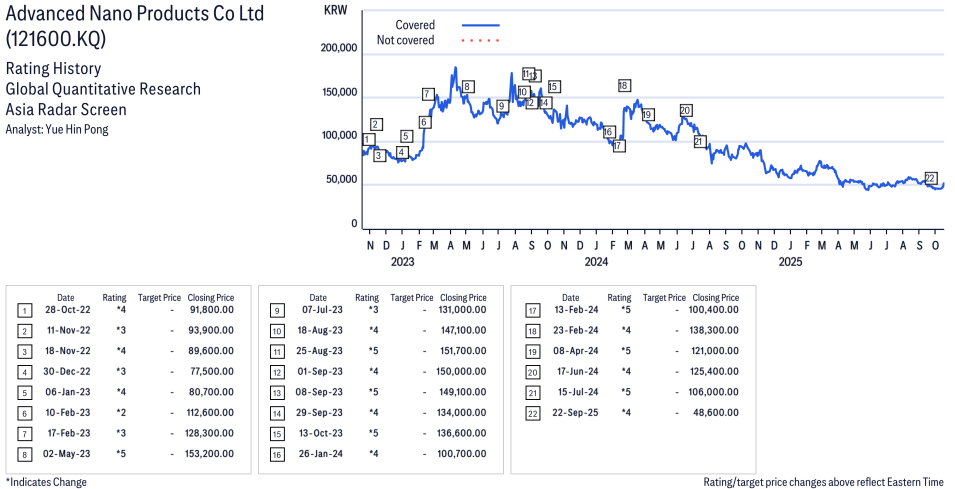
Task: Click the 153,200.00 closing price value
Action: 210,454
